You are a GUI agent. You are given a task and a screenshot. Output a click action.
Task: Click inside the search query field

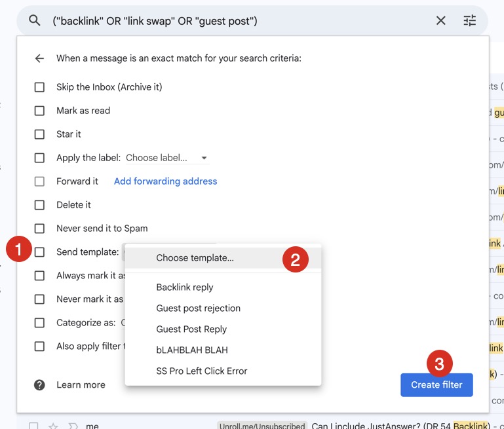[236, 21]
